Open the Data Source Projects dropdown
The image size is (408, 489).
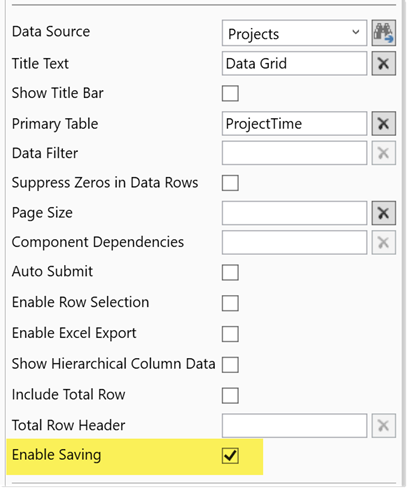point(294,33)
